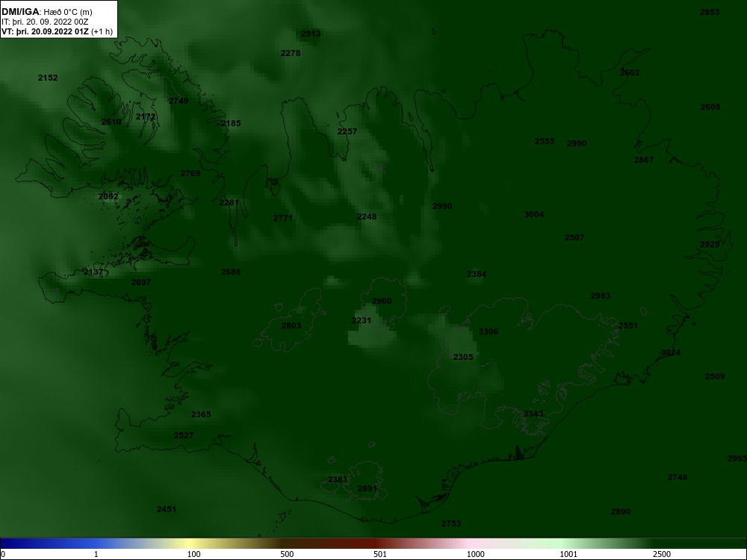This screenshot has height=560, width=747.
Task: Click the 2305 height value
Action: tap(463, 357)
